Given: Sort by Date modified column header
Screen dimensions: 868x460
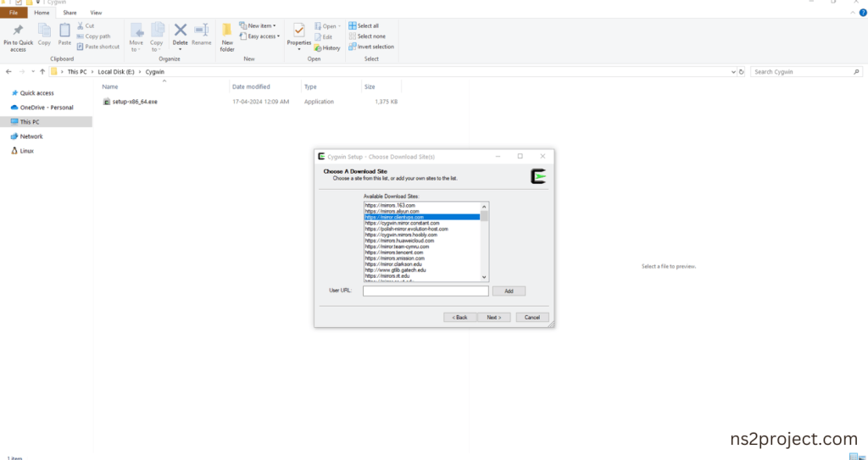Looking at the screenshot, I should [x=251, y=87].
